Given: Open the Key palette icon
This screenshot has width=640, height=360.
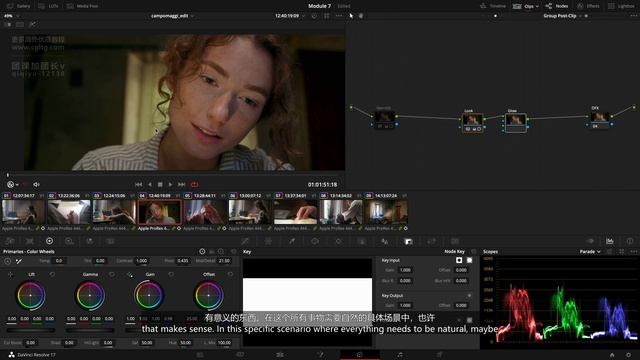Looking at the screenshot, I should pos(408,241).
